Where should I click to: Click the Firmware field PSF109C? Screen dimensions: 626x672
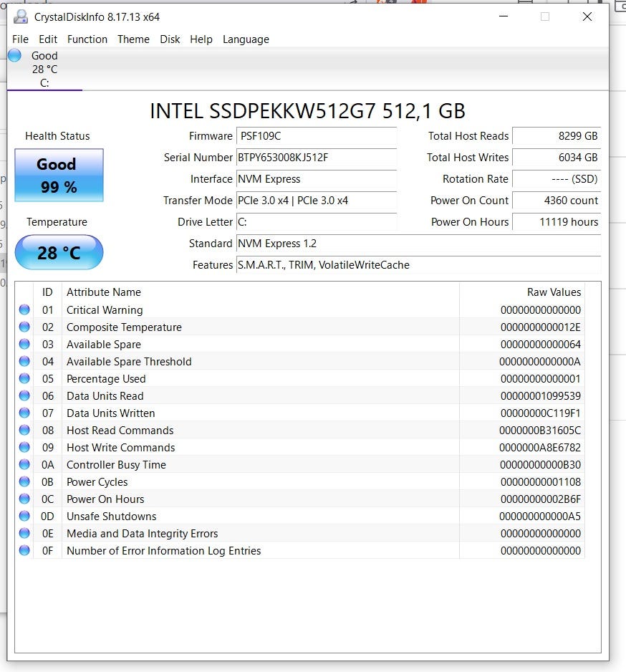point(316,136)
